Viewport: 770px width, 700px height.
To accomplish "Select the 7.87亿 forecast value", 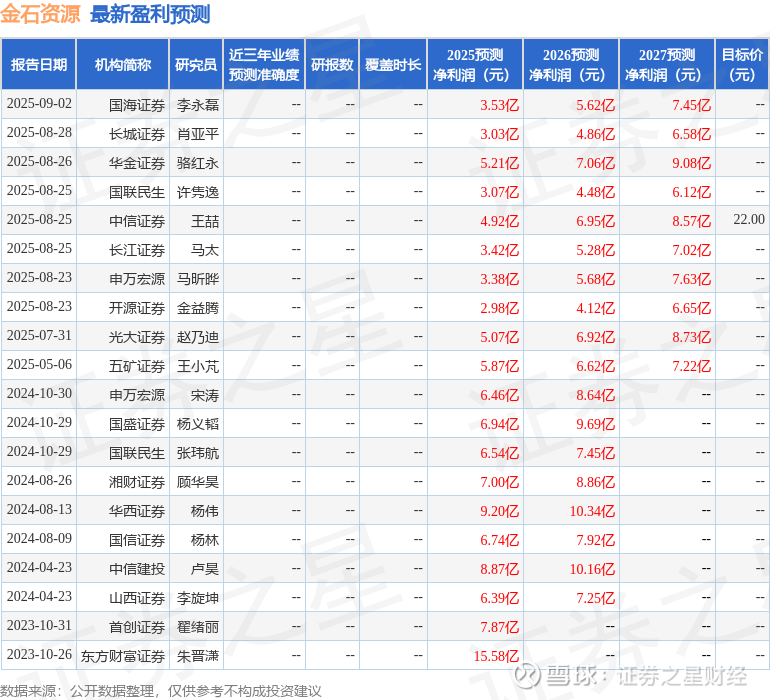I will click(499, 627).
